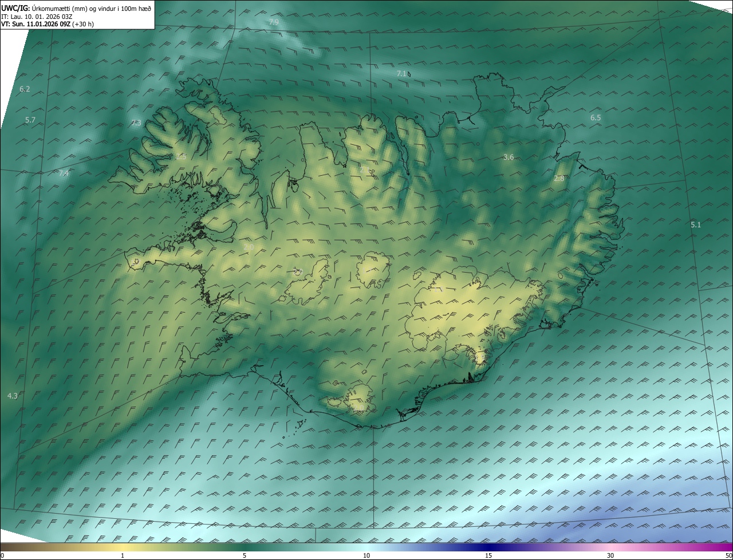Select the 'IT: Lau. 10. 01. 2026 03Z' line
The width and height of the screenshot is (733, 560).
[x=37, y=17]
